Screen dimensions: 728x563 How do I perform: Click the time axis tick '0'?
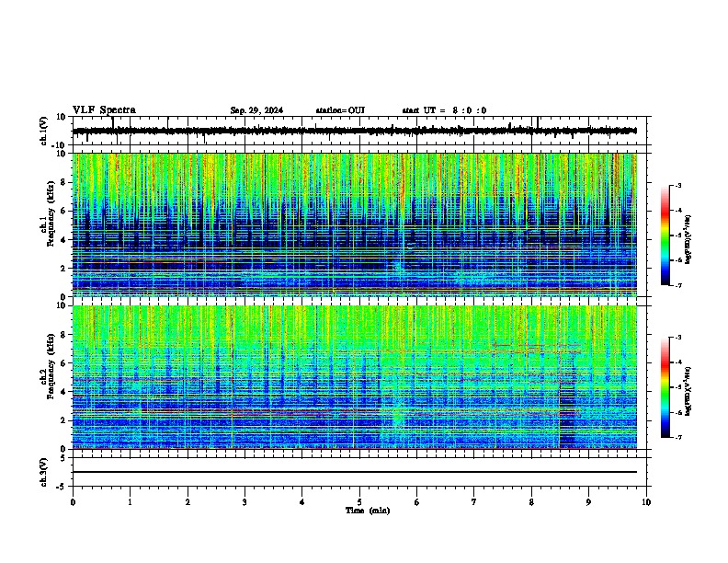(73, 502)
